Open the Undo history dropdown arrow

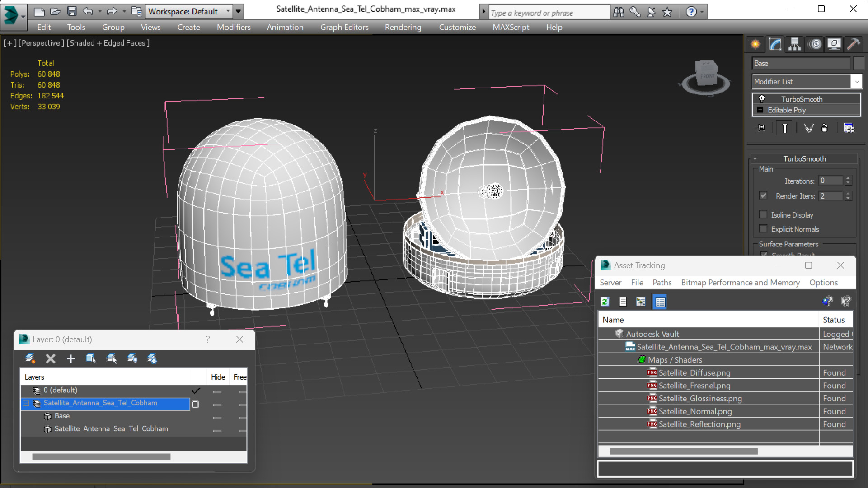pyautogui.click(x=99, y=11)
